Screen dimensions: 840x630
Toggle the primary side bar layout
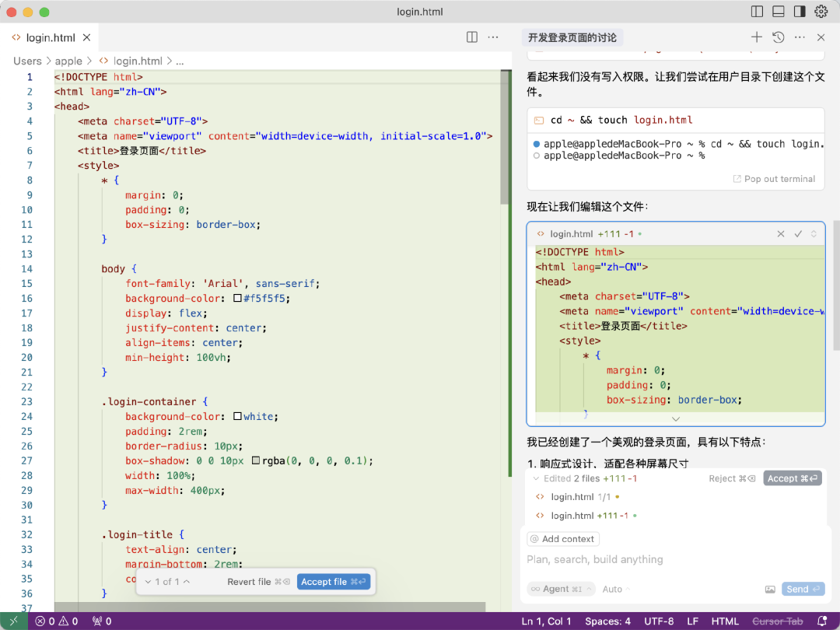757,12
